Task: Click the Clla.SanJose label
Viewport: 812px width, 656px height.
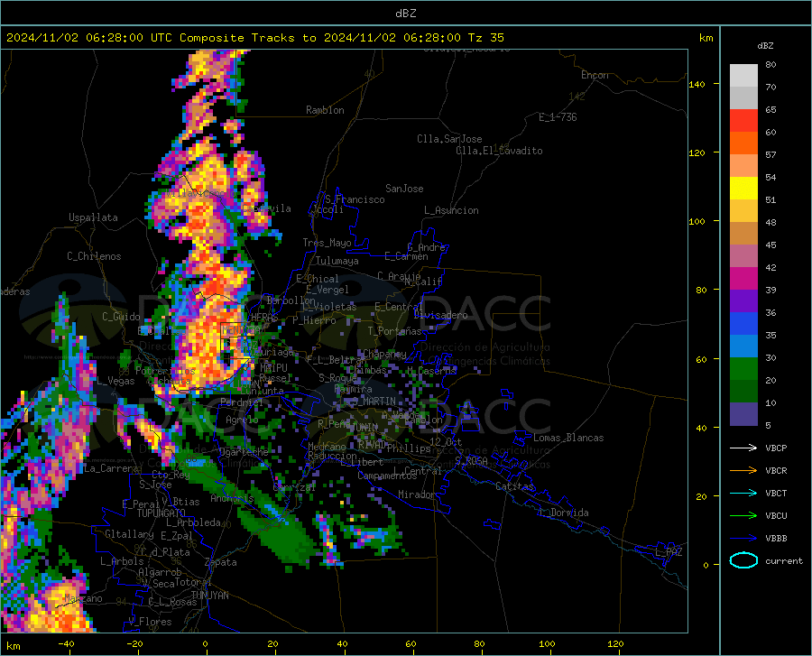Action: (449, 139)
